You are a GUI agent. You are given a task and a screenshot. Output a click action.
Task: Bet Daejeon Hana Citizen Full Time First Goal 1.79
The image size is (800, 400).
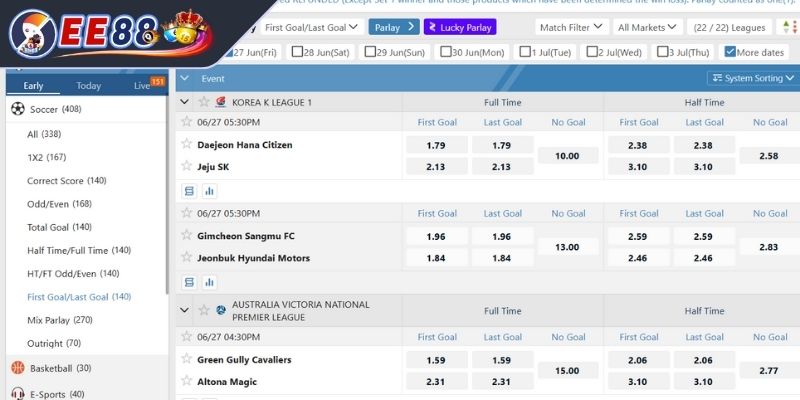pyautogui.click(x=436, y=145)
